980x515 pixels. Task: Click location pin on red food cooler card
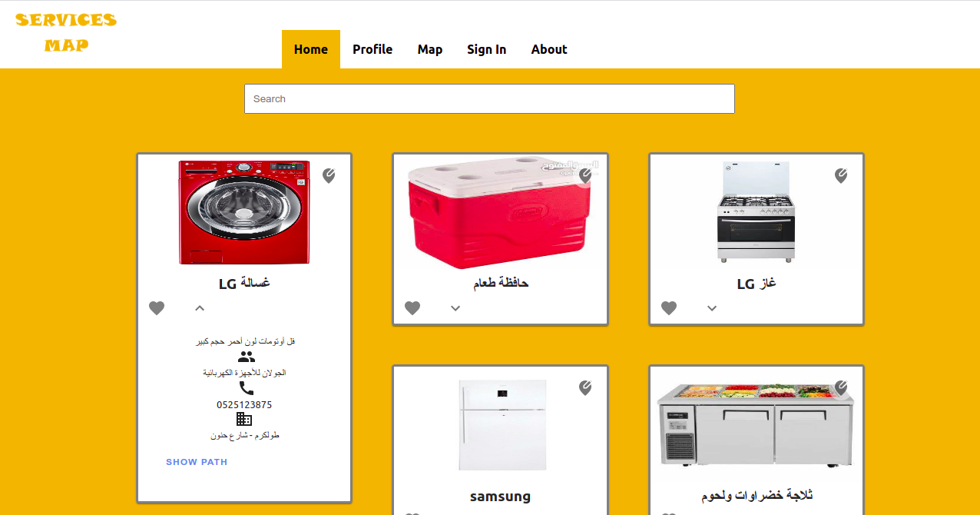click(585, 175)
